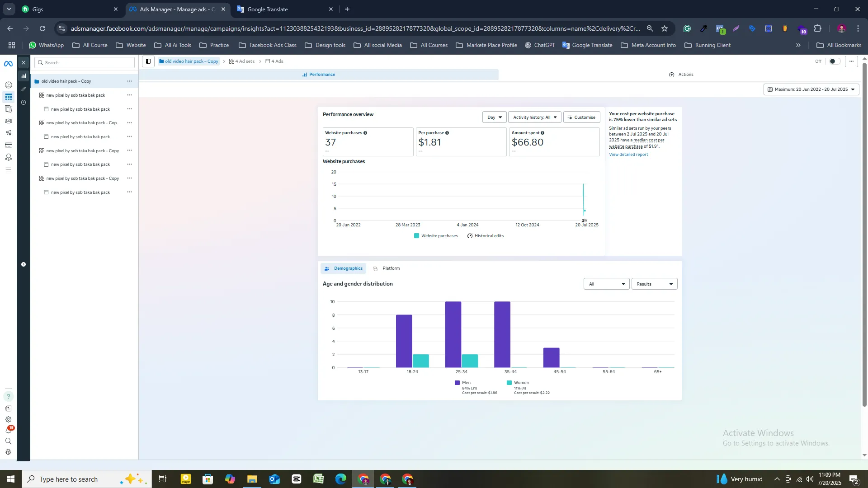The image size is (868, 488).
Task: Open Audiences people icon in left sidebar
Action: click(8, 121)
